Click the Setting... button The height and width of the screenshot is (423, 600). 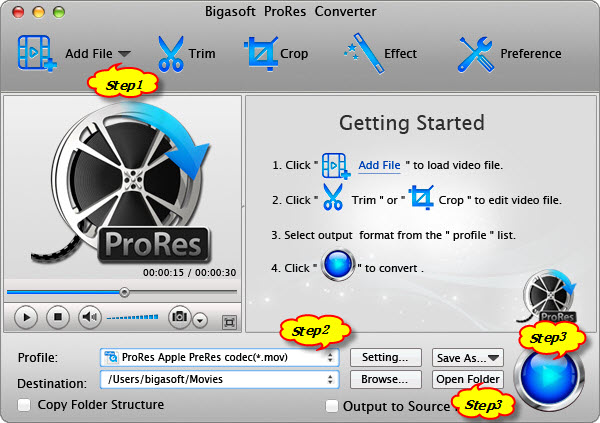tap(386, 358)
